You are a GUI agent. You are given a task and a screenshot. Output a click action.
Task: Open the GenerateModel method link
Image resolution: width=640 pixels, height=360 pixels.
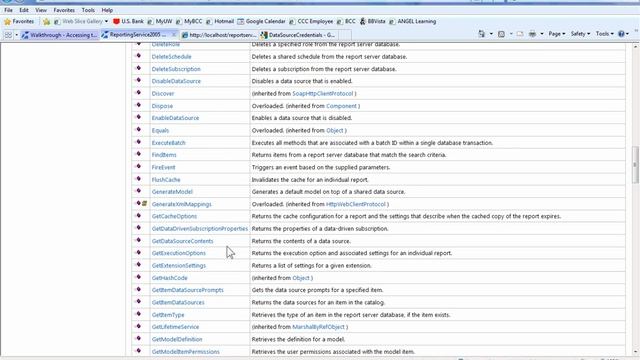(x=172, y=191)
